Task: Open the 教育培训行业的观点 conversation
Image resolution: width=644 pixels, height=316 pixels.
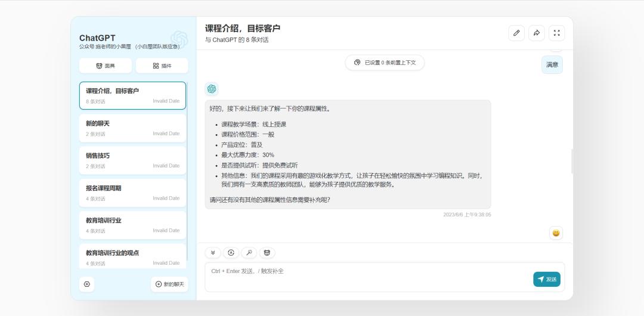Action: [132, 256]
